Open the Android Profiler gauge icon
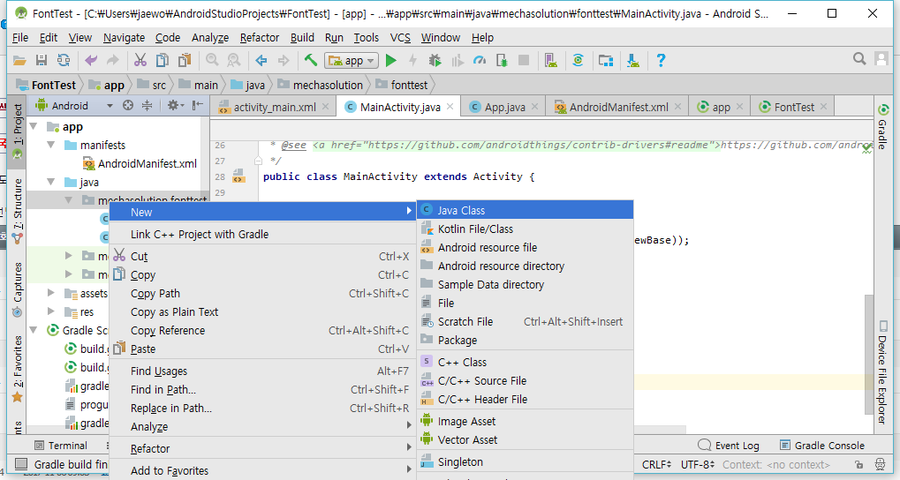The height and width of the screenshot is (480, 900). pyautogui.click(x=479, y=60)
